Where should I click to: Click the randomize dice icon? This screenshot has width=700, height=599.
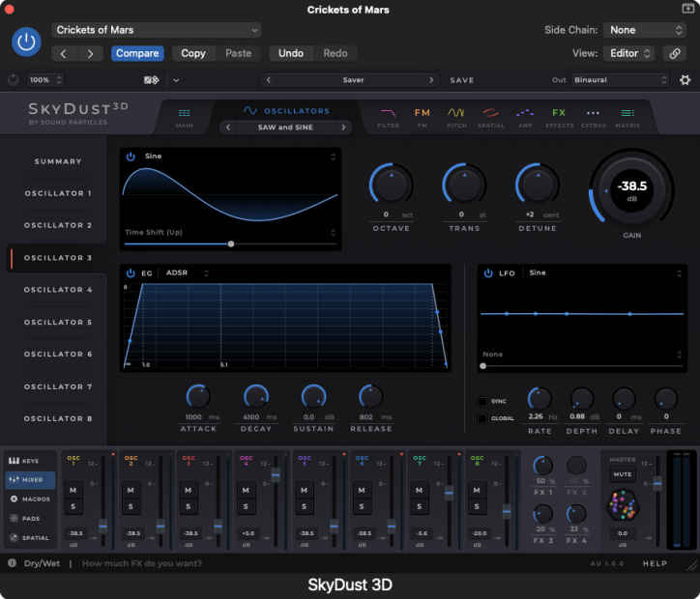pyautogui.click(x=151, y=80)
